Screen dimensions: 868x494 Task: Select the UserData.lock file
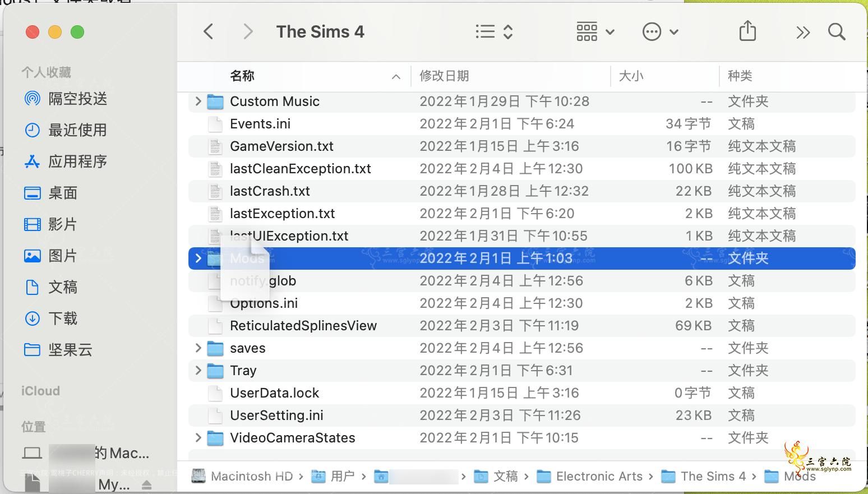274,393
